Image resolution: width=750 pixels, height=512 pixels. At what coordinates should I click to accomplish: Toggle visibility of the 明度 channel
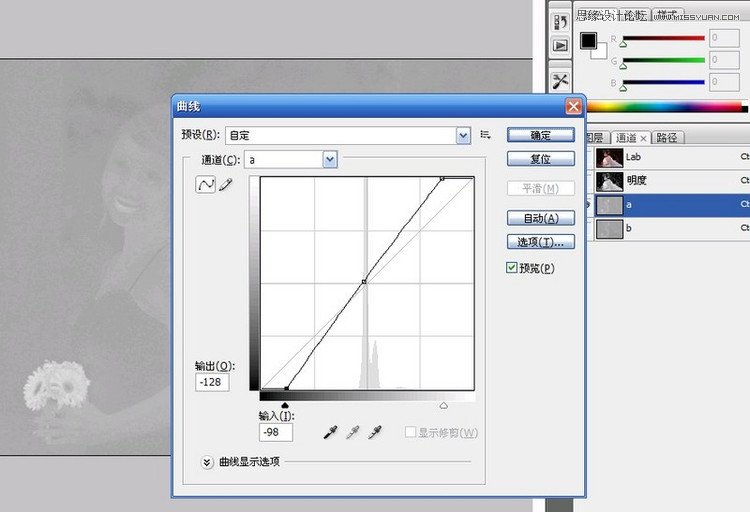pyautogui.click(x=589, y=180)
